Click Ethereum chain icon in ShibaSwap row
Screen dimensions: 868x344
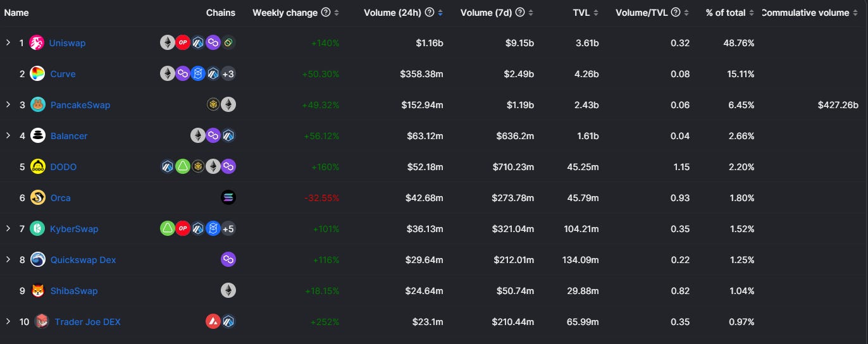click(x=228, y=291)
